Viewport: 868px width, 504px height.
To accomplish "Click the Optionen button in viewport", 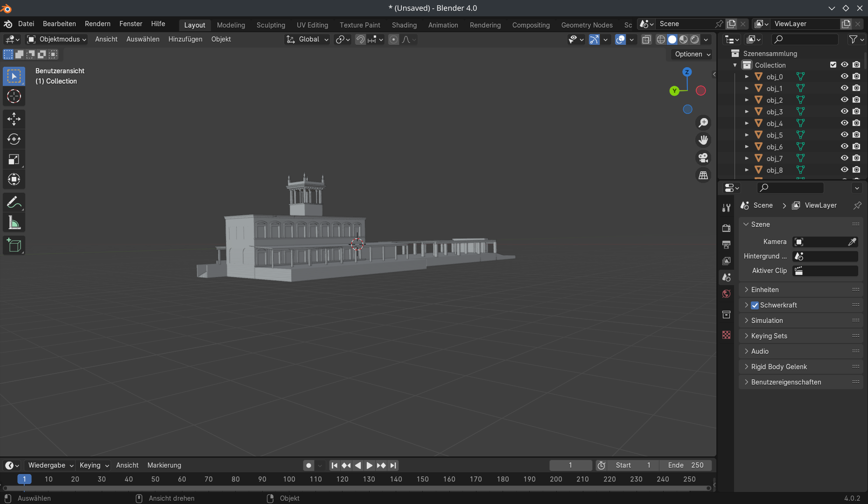I will 692,54.
